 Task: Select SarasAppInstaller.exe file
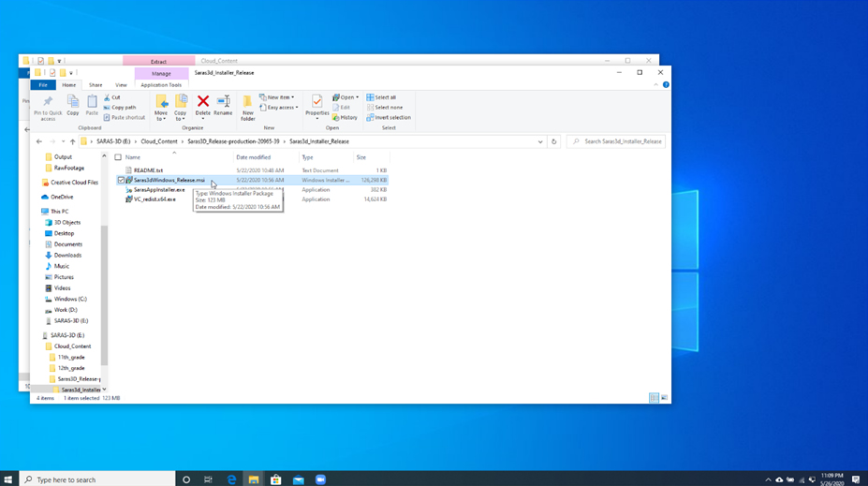(x=159, y=190)
